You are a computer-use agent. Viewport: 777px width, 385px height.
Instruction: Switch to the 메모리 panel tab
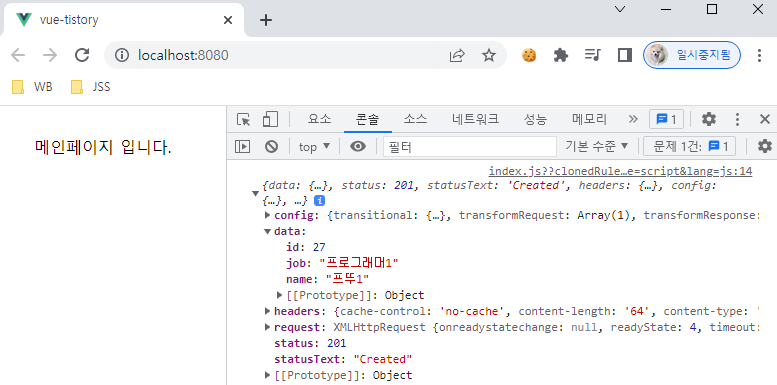point(589,119)
